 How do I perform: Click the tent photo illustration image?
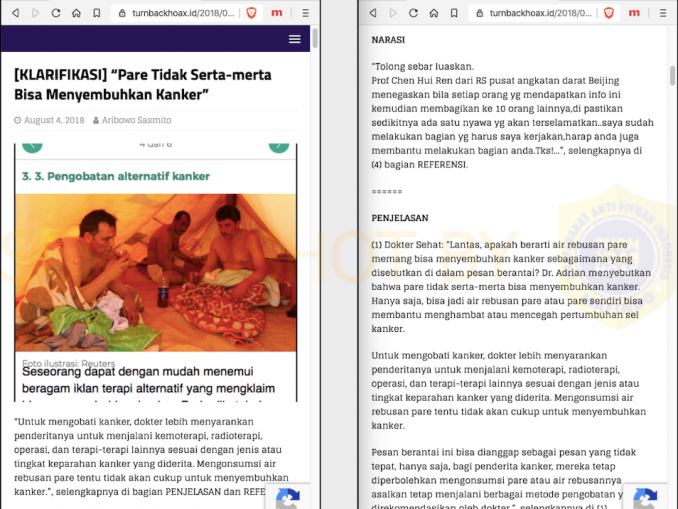point(156,272)
